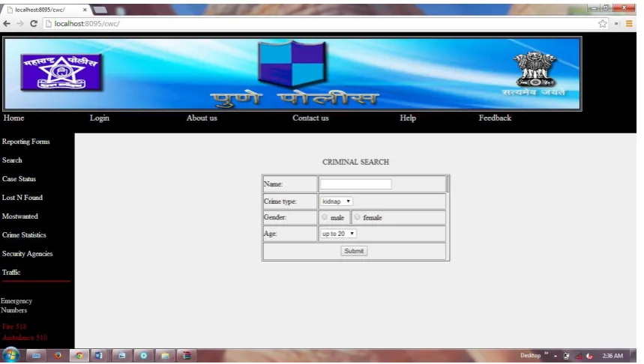This screenshot has width=644, height=364.
Task: Bookmark this page with the star icon
Action: (x=602, y=24)
